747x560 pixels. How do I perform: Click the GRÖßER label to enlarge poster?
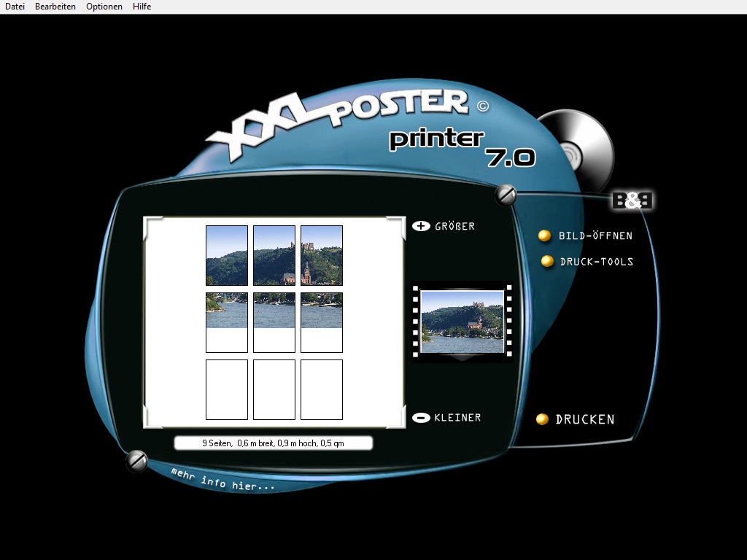[454, 227]
